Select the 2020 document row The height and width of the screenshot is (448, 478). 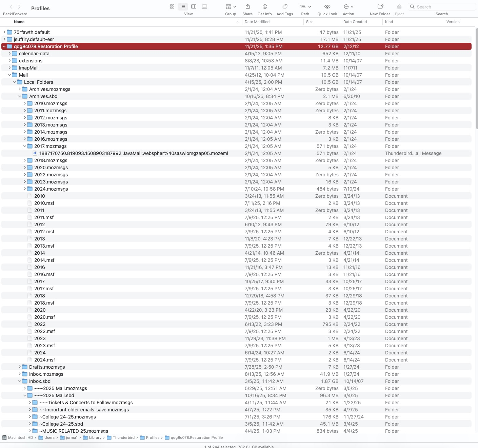click(x=236, y=310)
